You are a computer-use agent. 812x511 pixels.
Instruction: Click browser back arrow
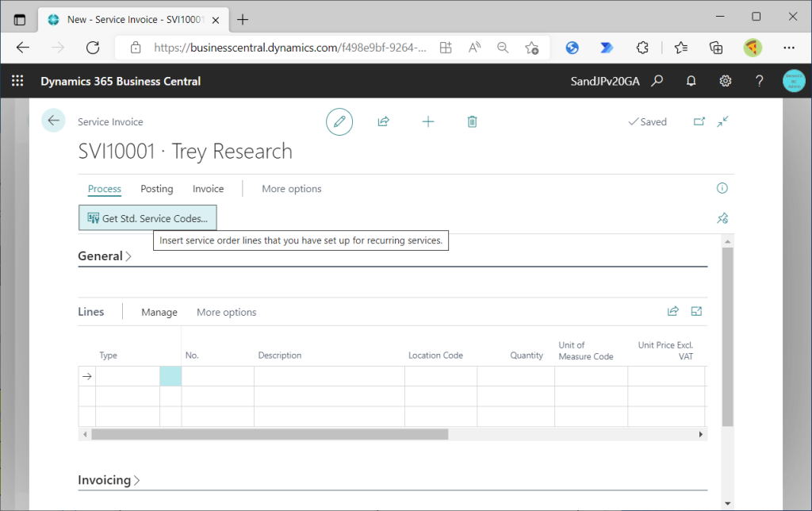pyautogui.click(x=23, y=48)
